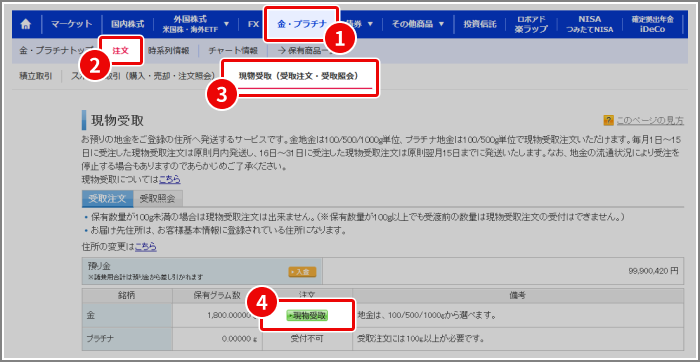Switch to the 受取注文 tab
The image size is (700, 362).
tap(107, 199)
